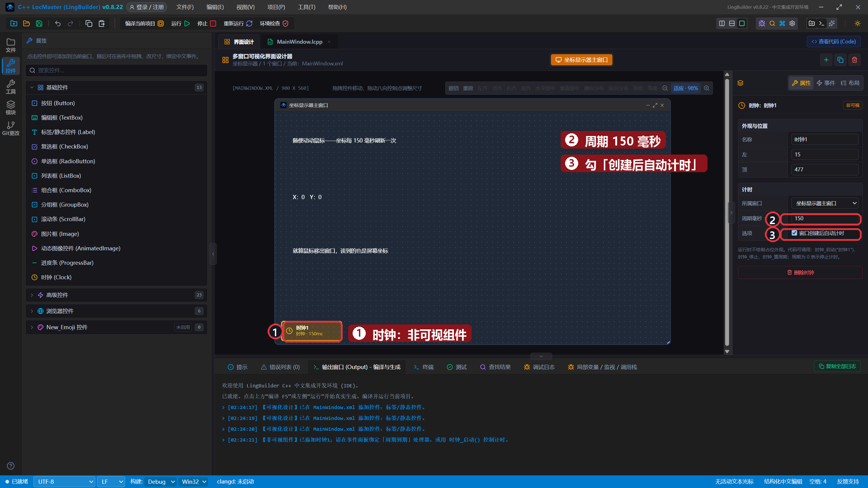Select the 时钟1 clock component on canvas
Viewport: 868px width, 488px height.
pyautogui.click(x=312, y=331)
